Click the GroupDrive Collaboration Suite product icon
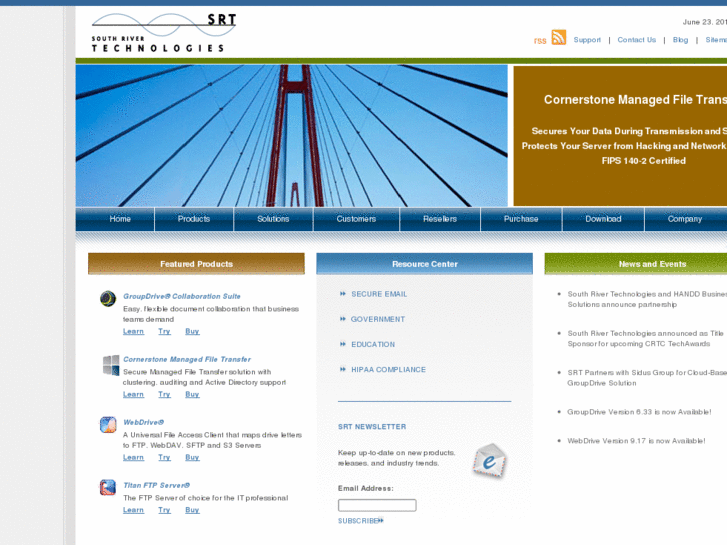The height and width of the screenshot is (545, 727). (108, 298)
